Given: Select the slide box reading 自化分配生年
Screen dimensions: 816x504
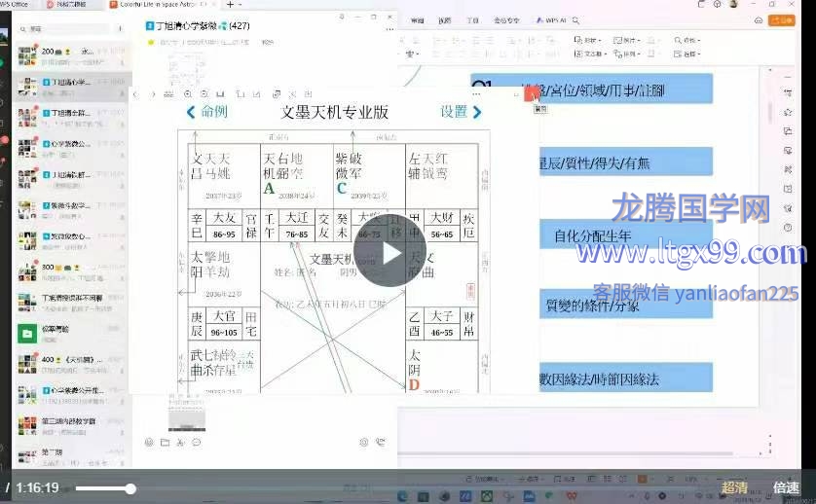Looking at the screenshot, I should point(626,234).
